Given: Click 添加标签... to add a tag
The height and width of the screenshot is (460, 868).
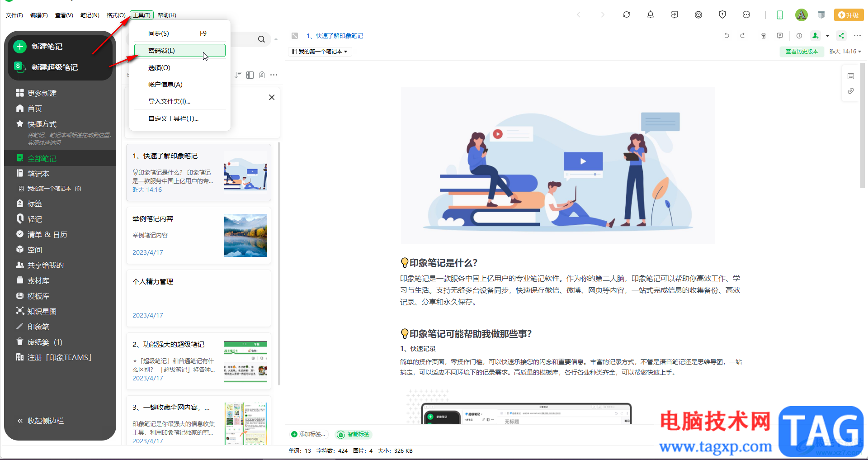Looking at the screenshot, I should 308,434.
